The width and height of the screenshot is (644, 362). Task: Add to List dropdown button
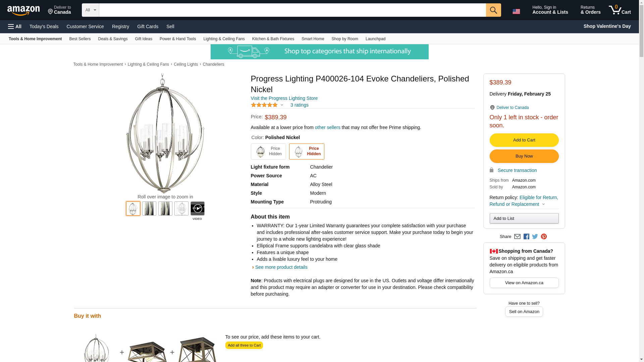524,219
